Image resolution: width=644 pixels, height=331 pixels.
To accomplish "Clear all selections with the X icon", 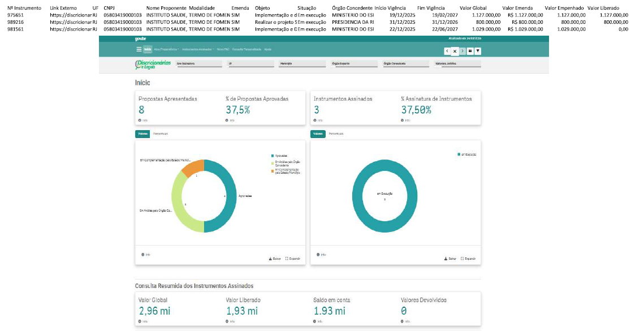I will tap(455, 51).
